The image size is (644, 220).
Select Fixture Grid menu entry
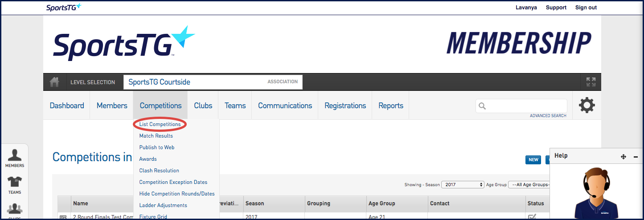pos(154,216)
